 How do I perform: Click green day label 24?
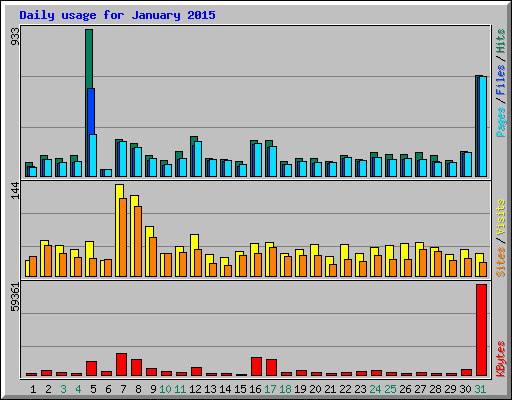375,389
